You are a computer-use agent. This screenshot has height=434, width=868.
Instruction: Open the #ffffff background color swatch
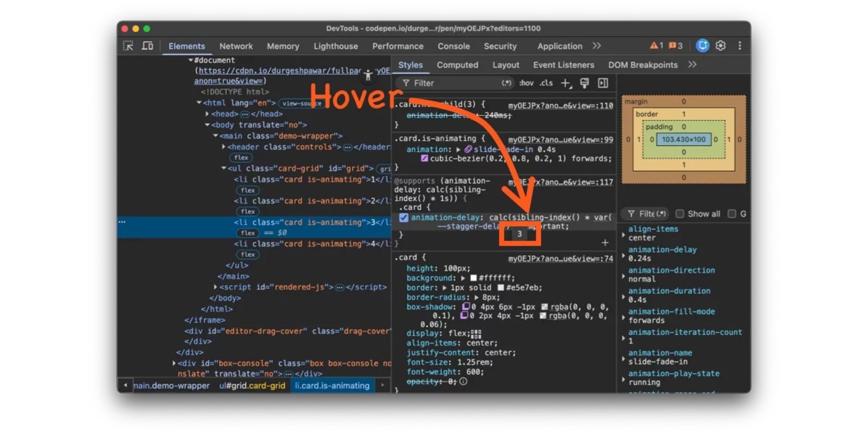click(x=473, y=278)
